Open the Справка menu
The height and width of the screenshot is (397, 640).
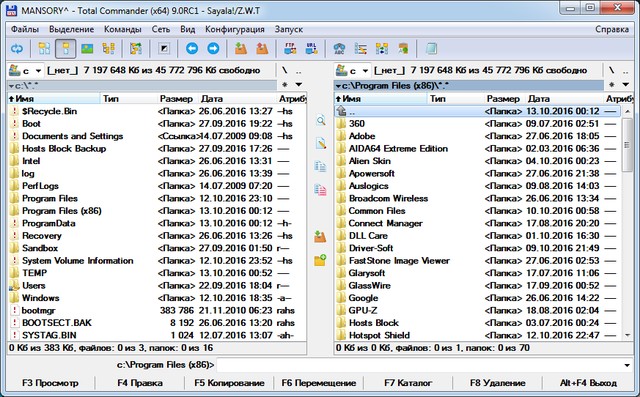(612, 29)
